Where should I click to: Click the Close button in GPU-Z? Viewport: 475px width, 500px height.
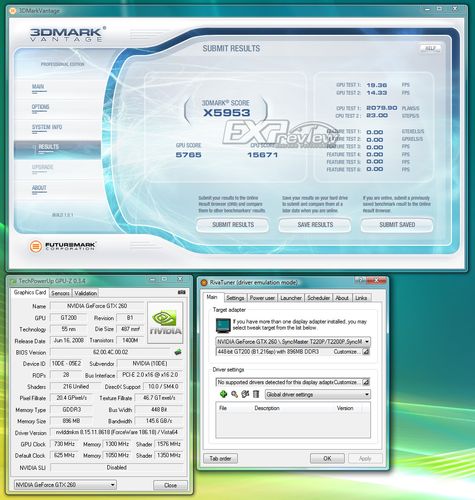(x=170, y=485)
